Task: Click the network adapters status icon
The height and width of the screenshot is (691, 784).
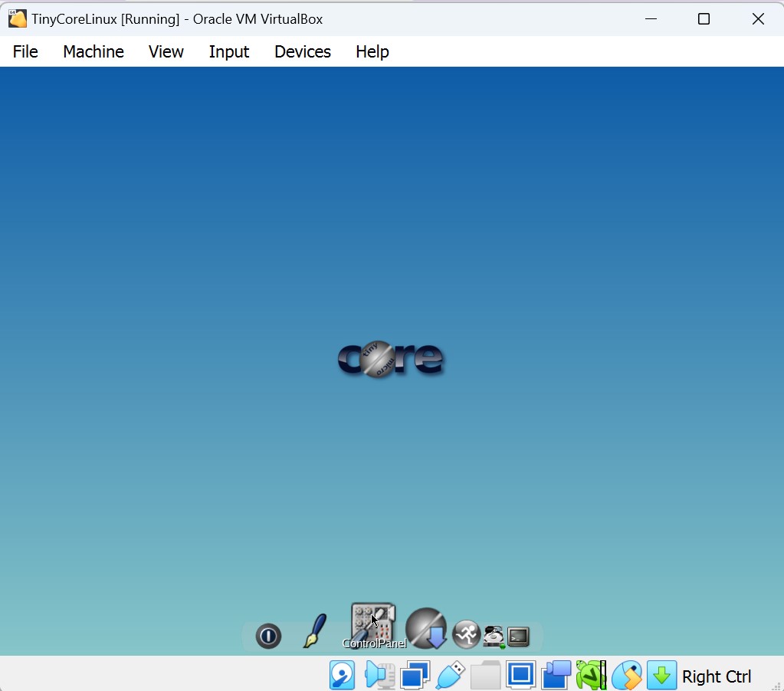Action: tap(415, 675)
